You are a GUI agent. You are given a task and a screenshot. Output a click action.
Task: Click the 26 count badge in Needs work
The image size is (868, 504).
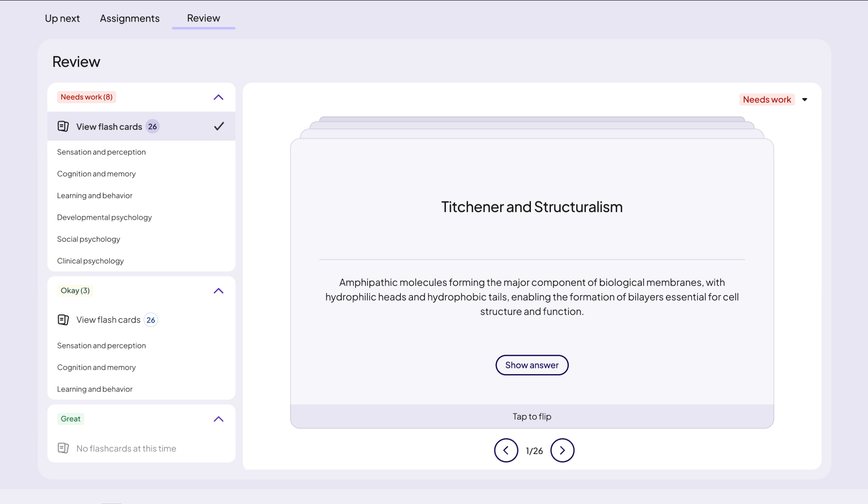153,127
